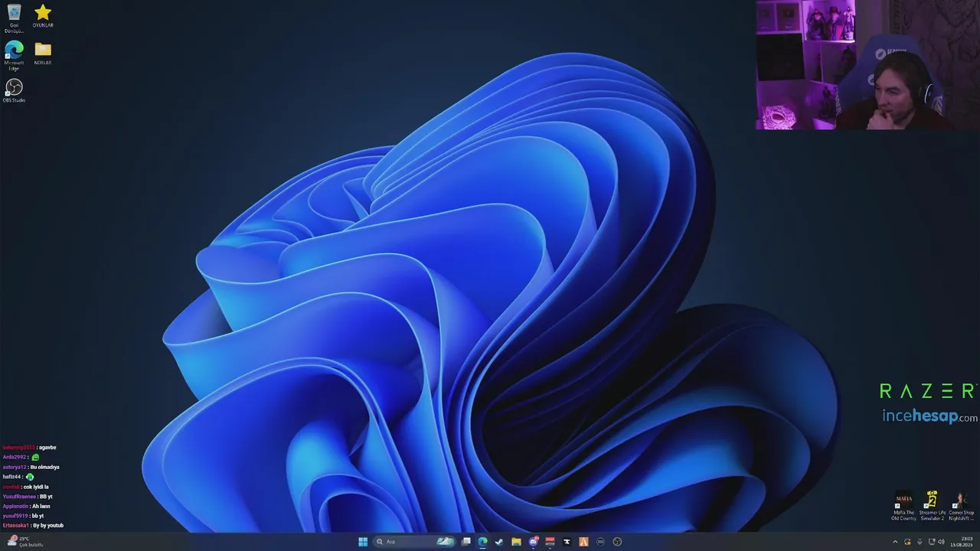Image resolution: width=980 pixels, height=551 pixels.
Task: Open the weather widget showing 25°C
Action: [x=24, y=542]
